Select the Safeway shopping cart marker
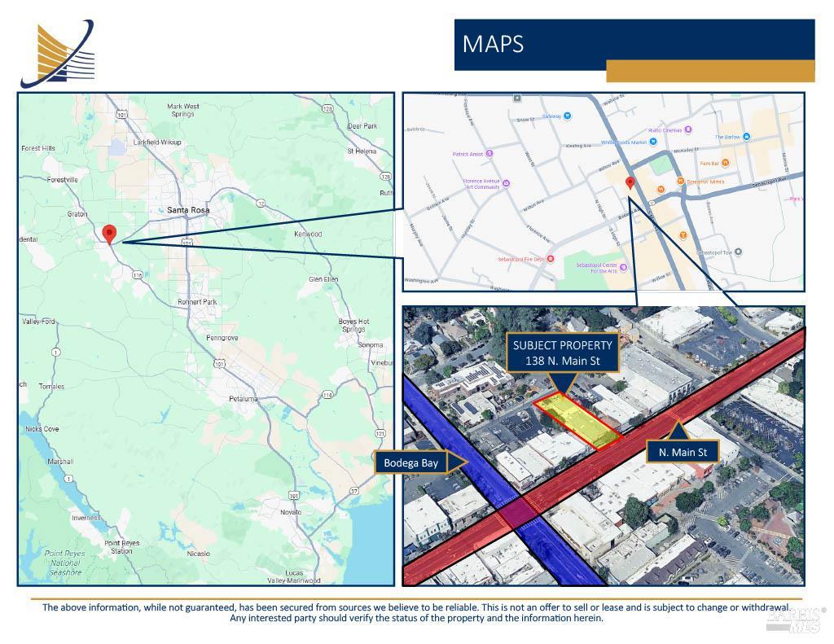 tap(568, 116)
